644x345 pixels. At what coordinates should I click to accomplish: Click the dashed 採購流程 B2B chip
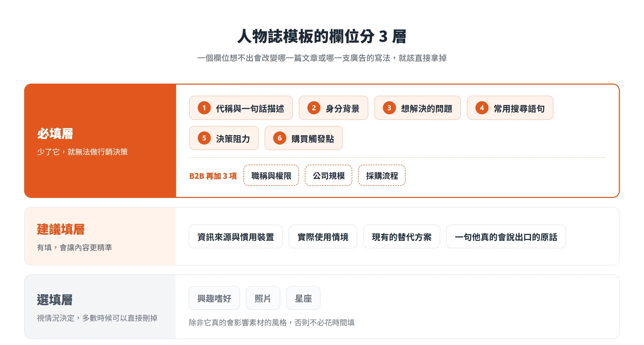point(382,176)
